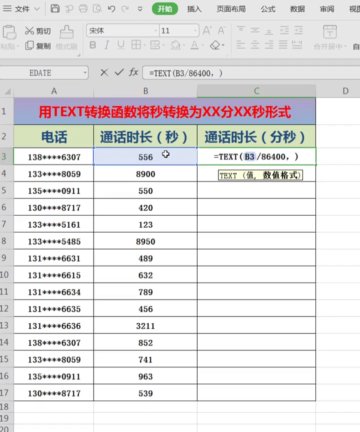Toggle Bold formatting button

coord(93,45)
